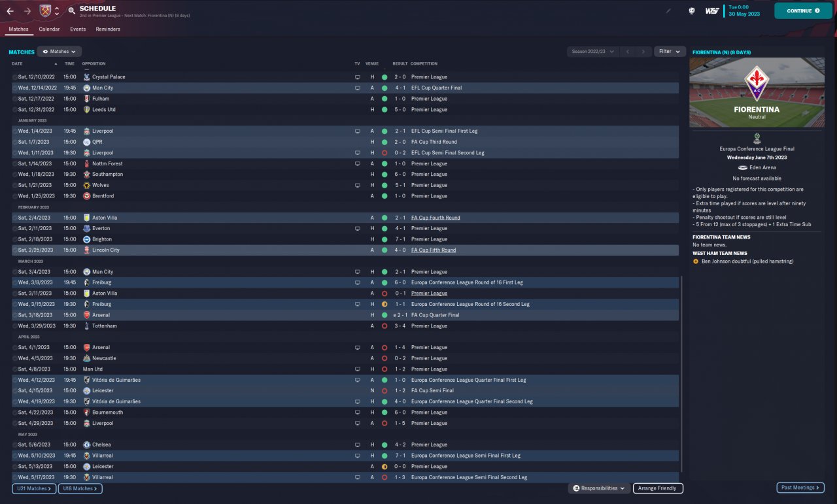This screenshot has height=504, width=837.
Task: Click Wolves team crest
Action: coord(86,185)
